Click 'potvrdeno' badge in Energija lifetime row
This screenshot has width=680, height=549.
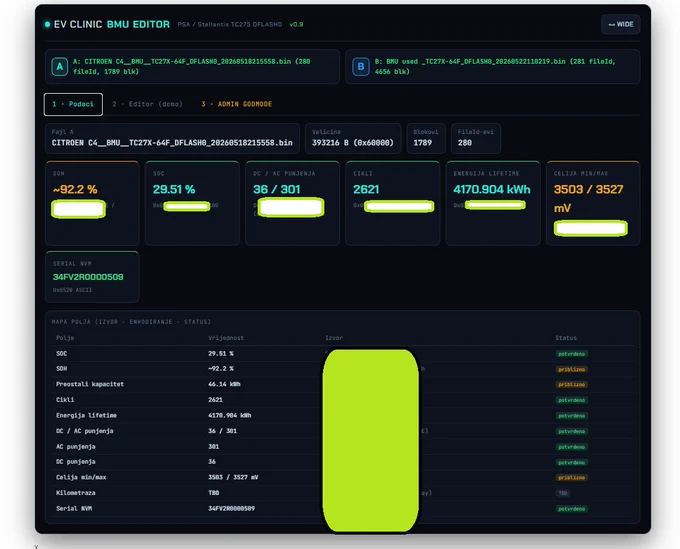point(572,416)
